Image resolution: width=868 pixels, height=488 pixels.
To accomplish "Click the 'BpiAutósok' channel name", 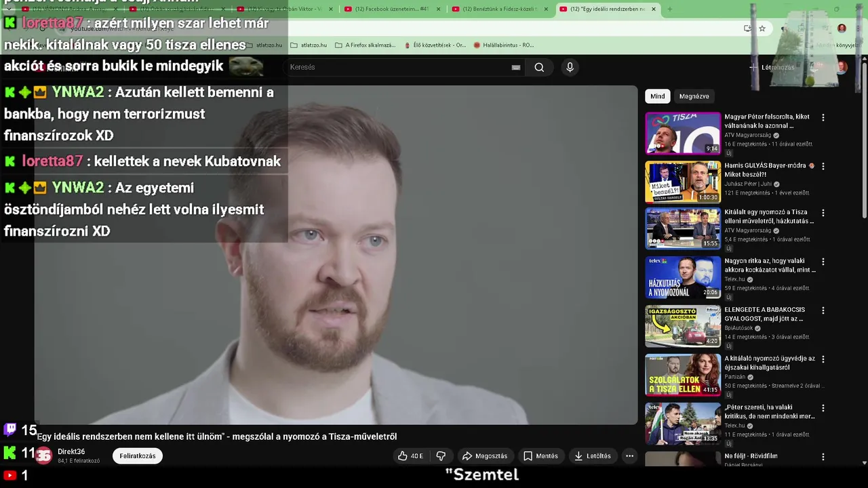I will tap(738, 328).
